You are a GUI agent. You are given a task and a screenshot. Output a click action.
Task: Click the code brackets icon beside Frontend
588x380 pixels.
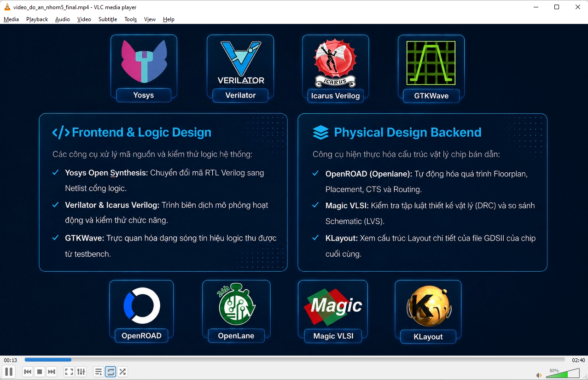[x=61, y=133]
